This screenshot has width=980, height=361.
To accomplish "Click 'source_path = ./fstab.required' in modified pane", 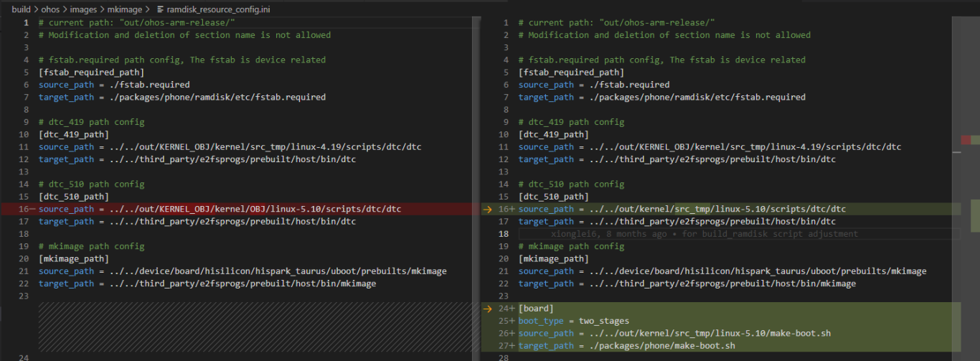I will [594, 85].
